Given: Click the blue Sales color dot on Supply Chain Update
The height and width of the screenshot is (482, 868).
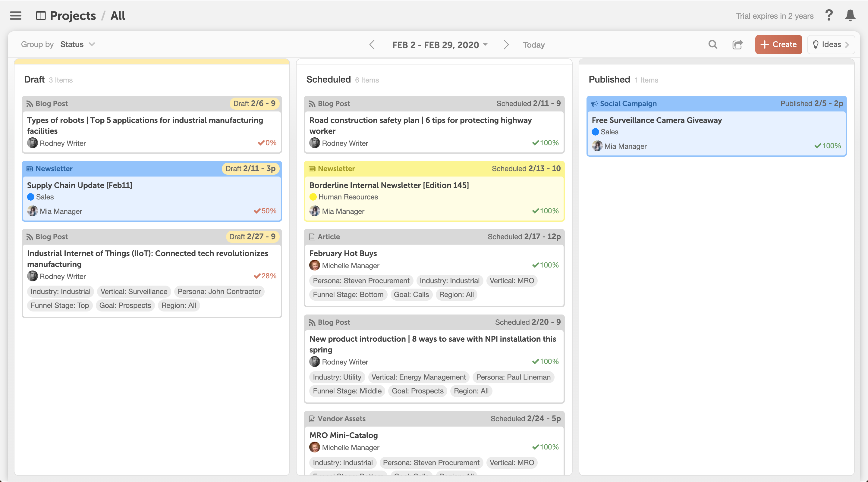Looking at the screenshot, I should pyautogui.click(x=31, y=197).
